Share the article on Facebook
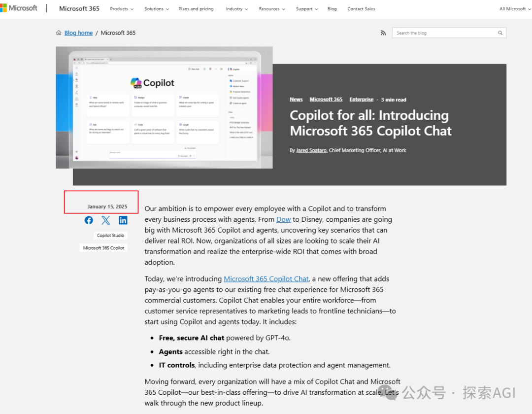 pyautogui.click(x=89, y=220)
